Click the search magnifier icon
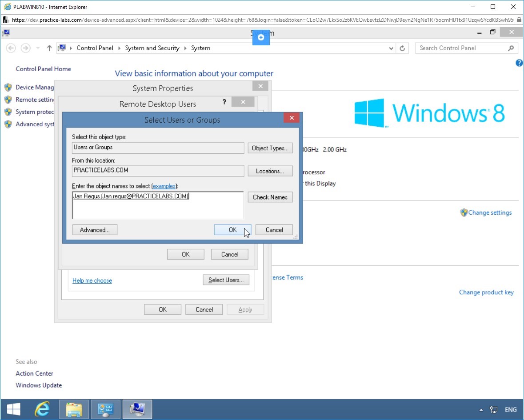The width and height of the screenshot is (524, 420). coord(511,48)
